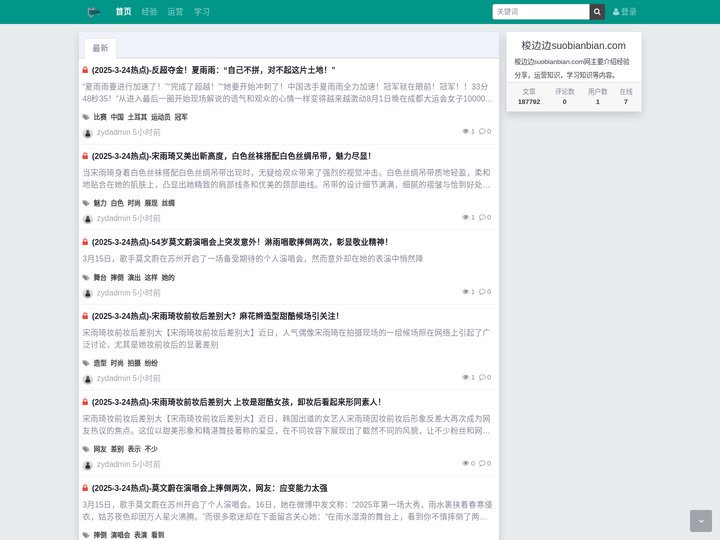Click lock icon beside 宋雨琦又美出新高度 article
The image size is (720, 540).
(85, 156)
